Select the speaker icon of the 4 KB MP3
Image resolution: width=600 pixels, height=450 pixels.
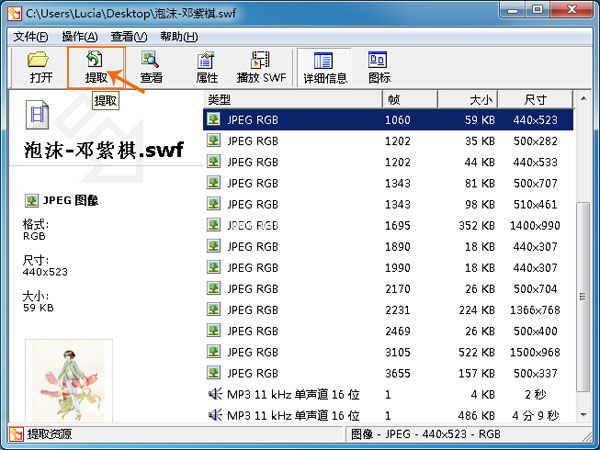coord(215,394)
